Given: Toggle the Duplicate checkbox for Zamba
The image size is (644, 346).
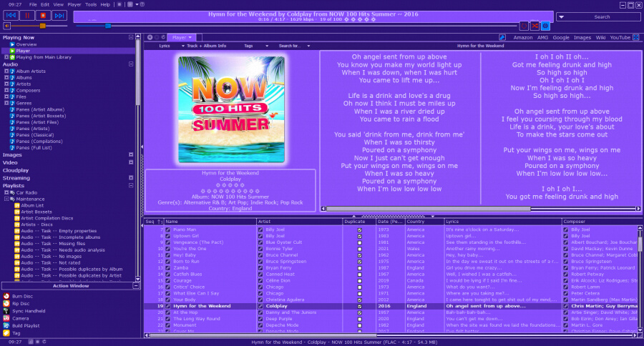Looking at the screenshot, I should point(359,268).
